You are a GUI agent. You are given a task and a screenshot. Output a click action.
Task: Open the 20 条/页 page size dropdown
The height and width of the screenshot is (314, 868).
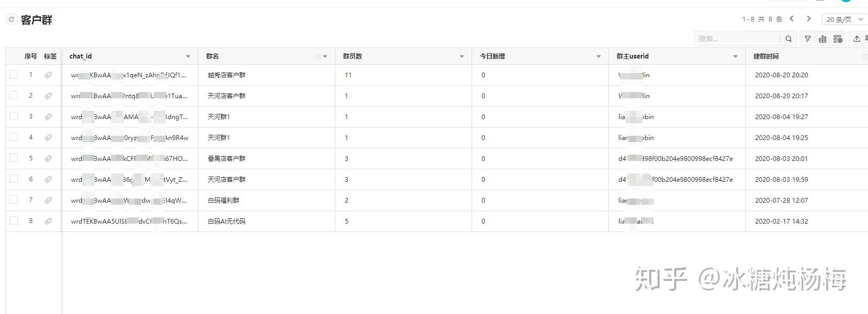(x=844, y=19)
